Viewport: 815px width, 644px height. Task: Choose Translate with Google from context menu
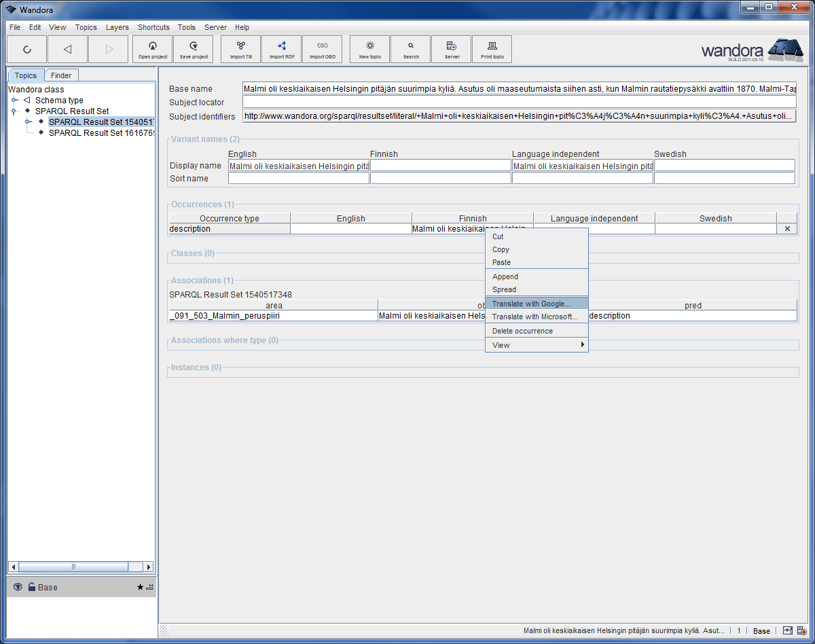click(537, 304)
